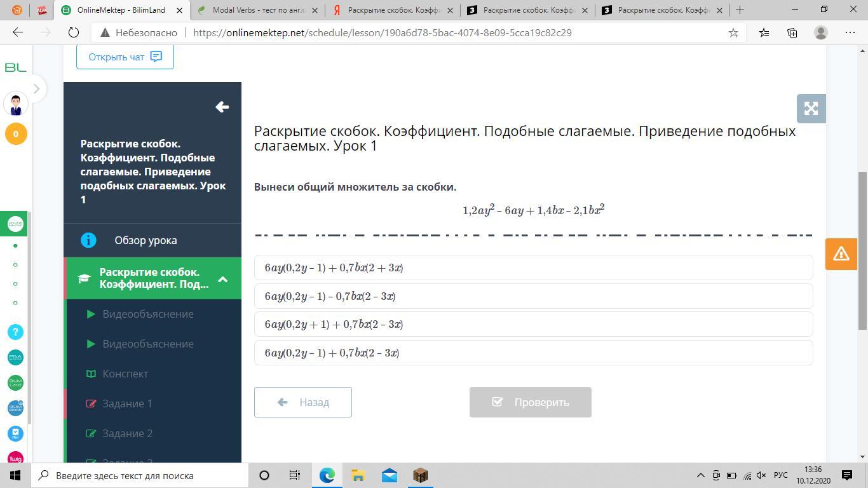Image resolution: width=868 pixels, height=488 pixels.
Task: Open browser Collections
Action: pos(792,32)
